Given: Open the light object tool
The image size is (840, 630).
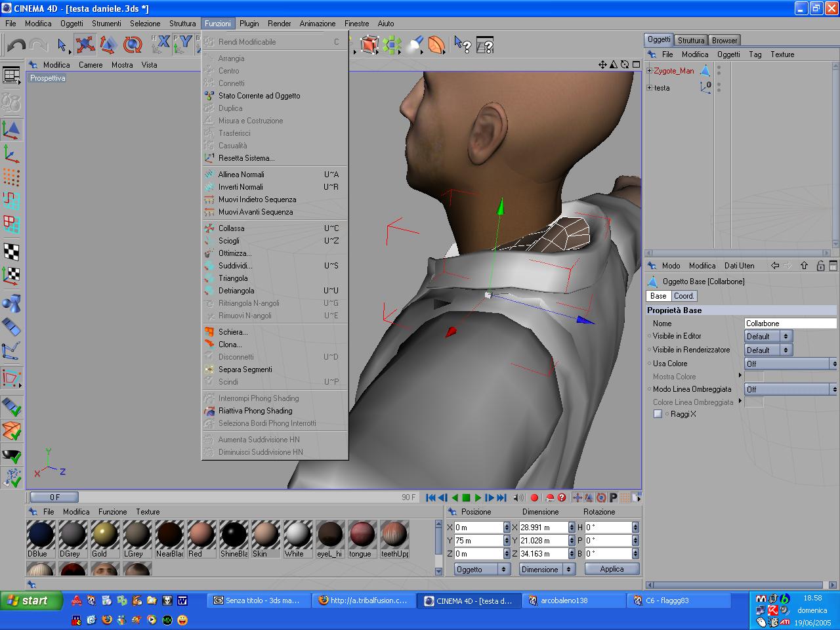Looking at the screenshot, I should pyautogui.click(x=415, y=45).
